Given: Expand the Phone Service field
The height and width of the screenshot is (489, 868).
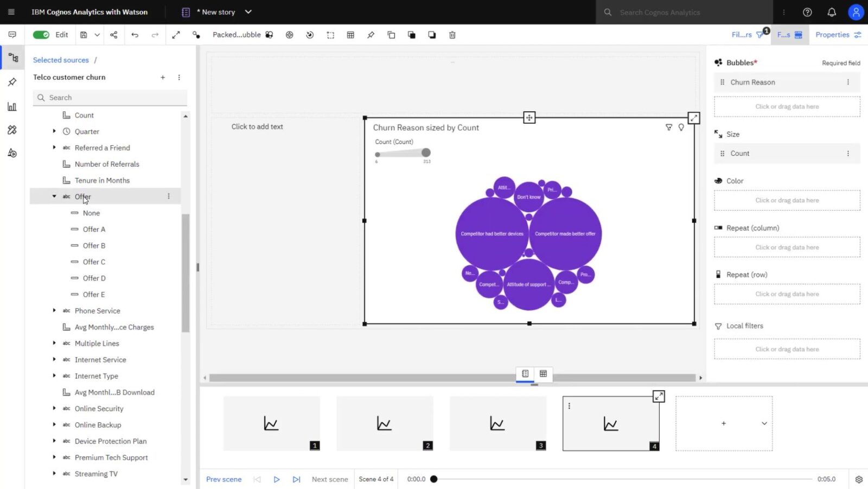Looking at the screenshot, I should coord(54,310).
